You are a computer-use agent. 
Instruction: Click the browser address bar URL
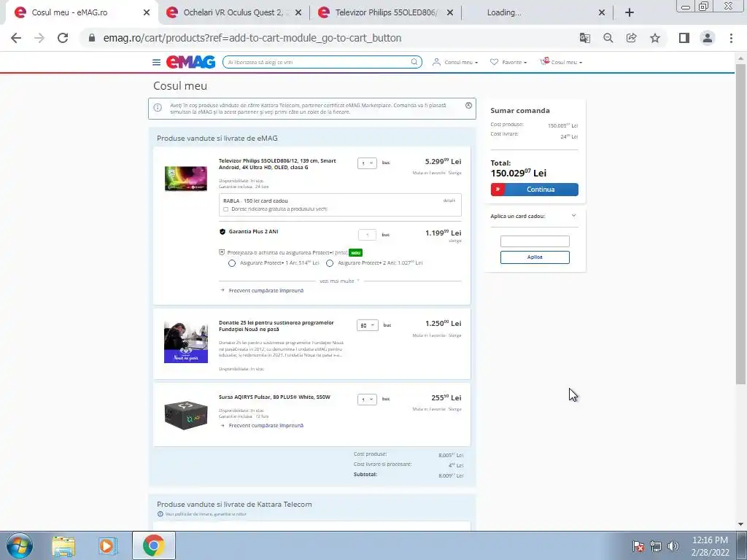(x=252, y=38)
